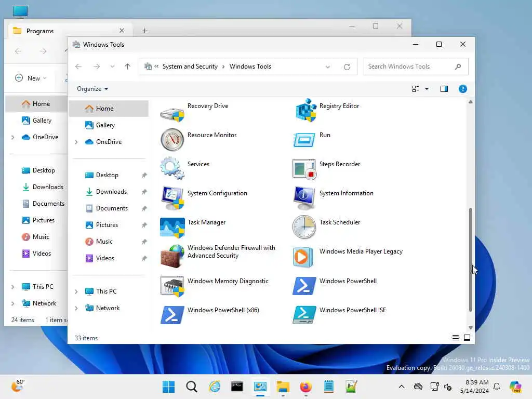Open the recent locations dropdown arrow
The image size is (532, 399).
point(112,66)
